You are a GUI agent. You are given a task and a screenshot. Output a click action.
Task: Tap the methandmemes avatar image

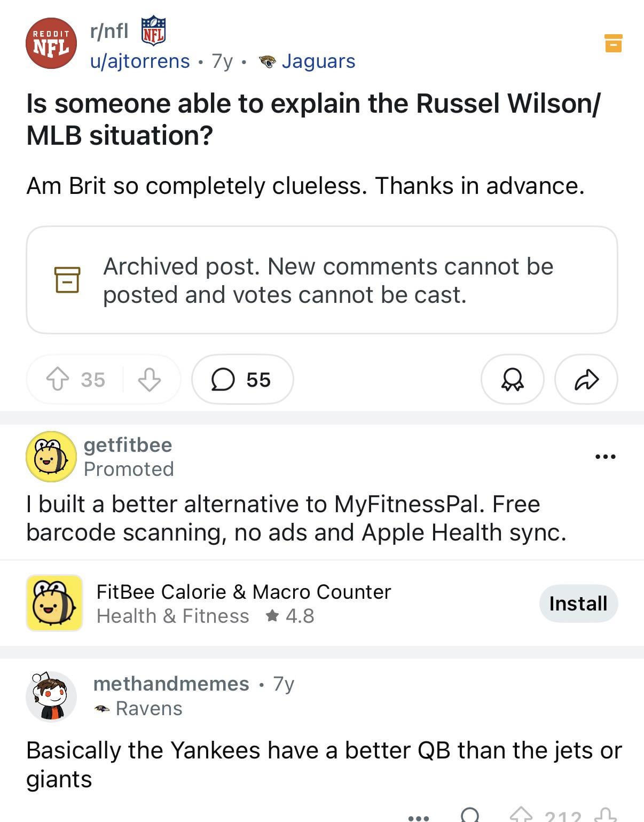(51, 696)
